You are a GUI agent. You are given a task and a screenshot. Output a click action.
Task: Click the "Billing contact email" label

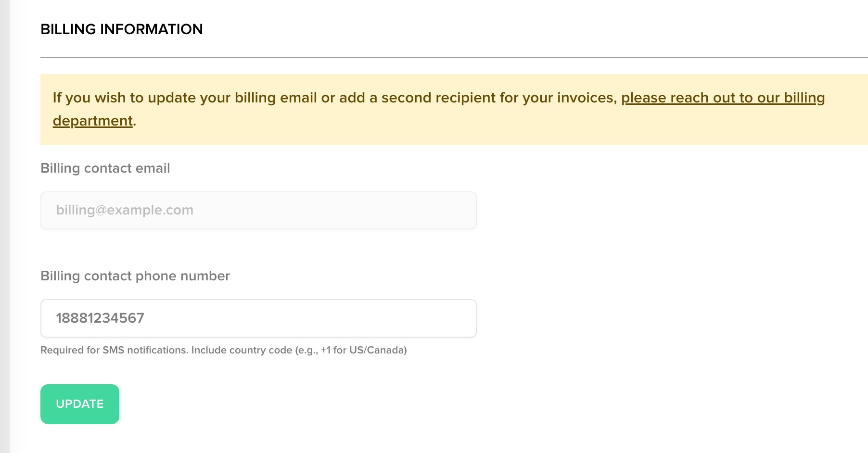click(x=105, y=168)
